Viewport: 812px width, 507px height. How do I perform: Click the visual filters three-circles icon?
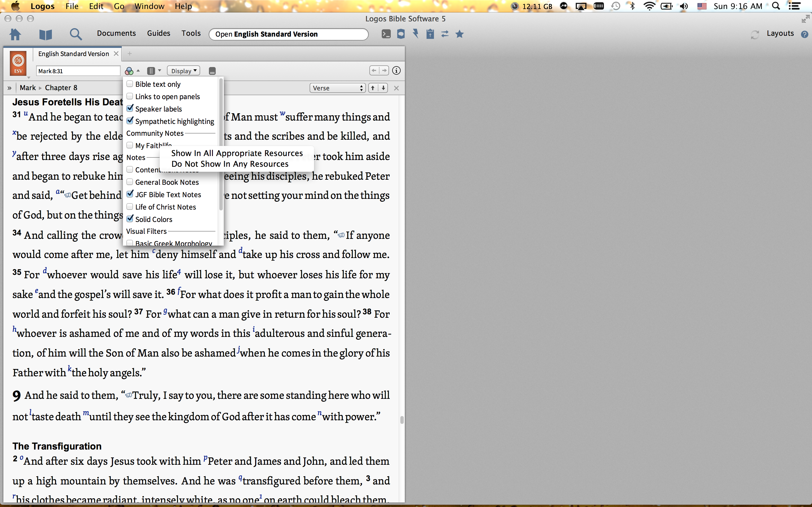point(129,71)
